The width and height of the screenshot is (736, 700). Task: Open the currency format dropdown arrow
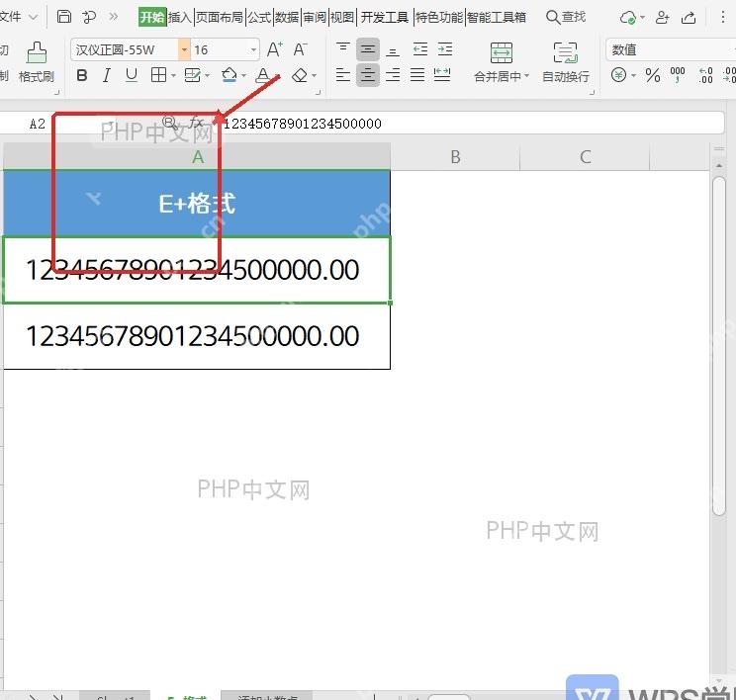(x=634, y=75)
